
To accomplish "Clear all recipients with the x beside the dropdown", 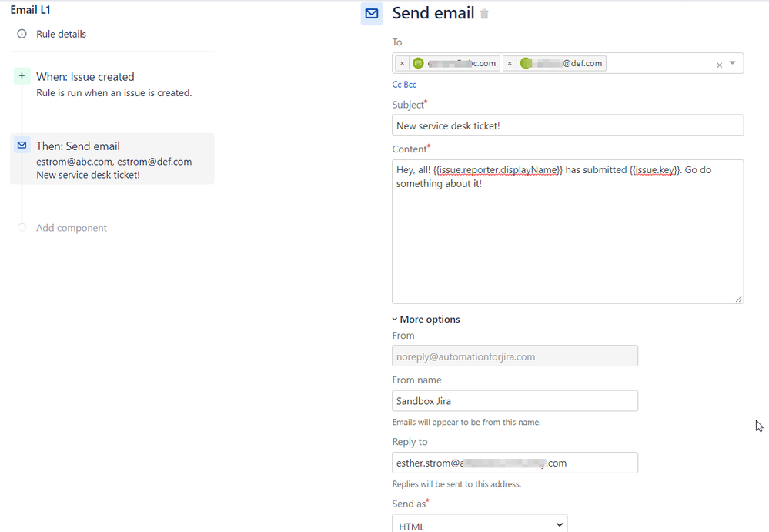I will [719, 65].
